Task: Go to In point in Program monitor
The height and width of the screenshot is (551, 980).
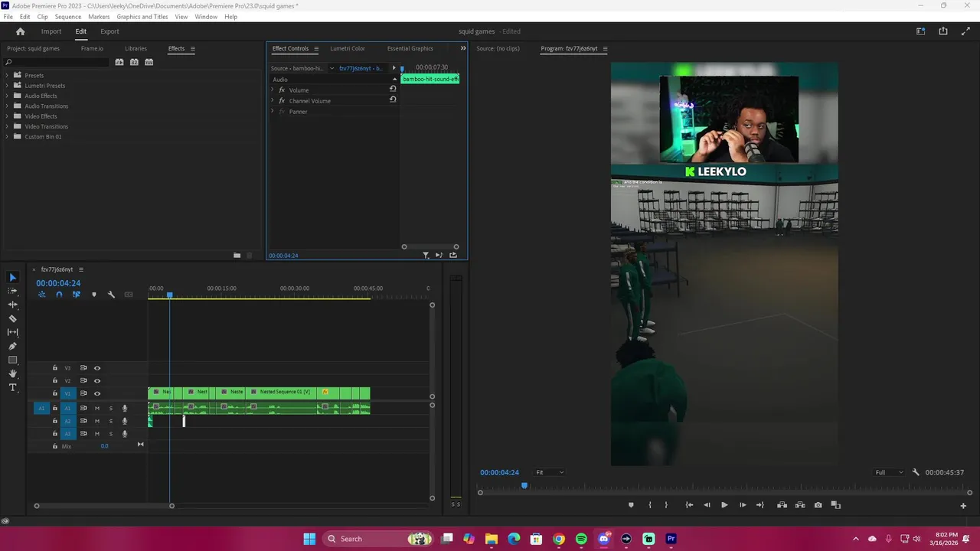Action: 689,505
